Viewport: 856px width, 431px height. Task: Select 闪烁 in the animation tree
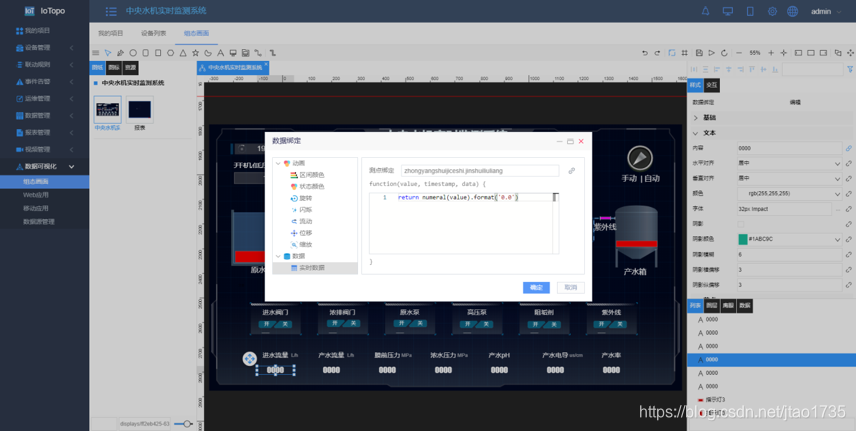306,210
